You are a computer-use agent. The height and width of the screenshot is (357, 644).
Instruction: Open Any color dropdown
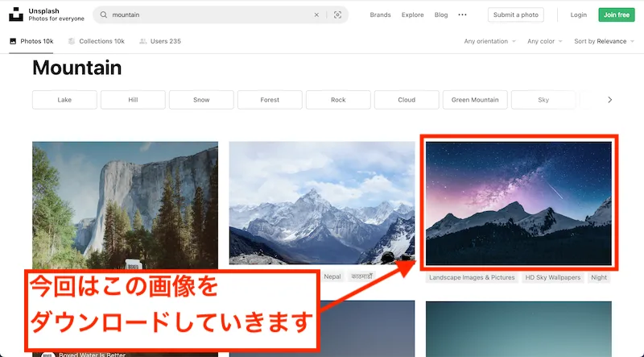tap(545, 41)
